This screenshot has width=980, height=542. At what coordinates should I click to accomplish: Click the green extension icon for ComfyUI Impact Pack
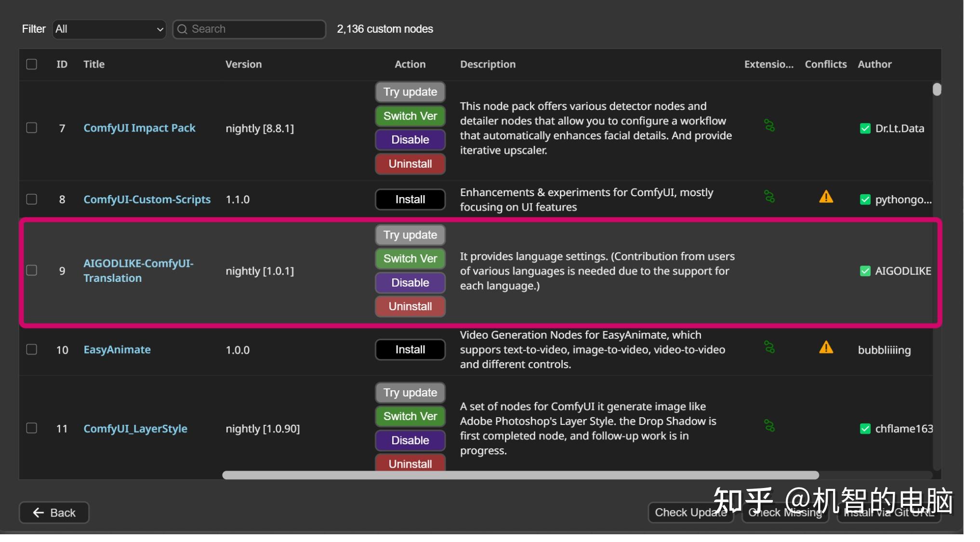769,126
